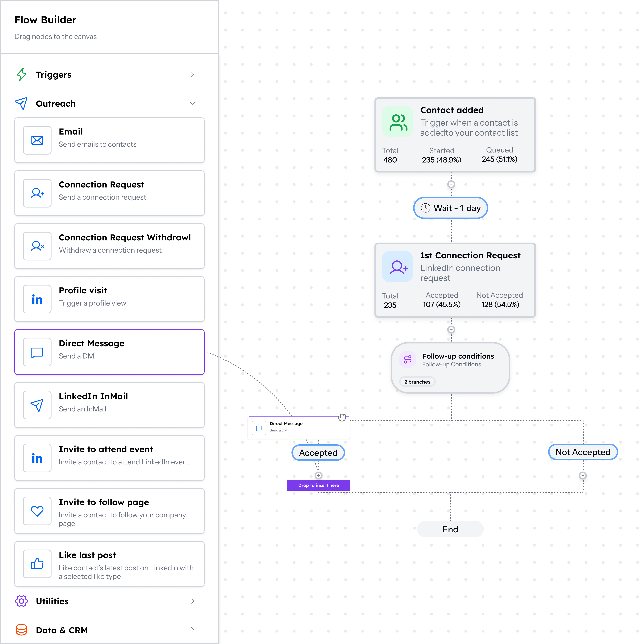Viewport: 644px width, 644px height.
Task: Click the Connection Request Withdrawl person-x icon
Action: pyautogui.click(x=37, y=246)
